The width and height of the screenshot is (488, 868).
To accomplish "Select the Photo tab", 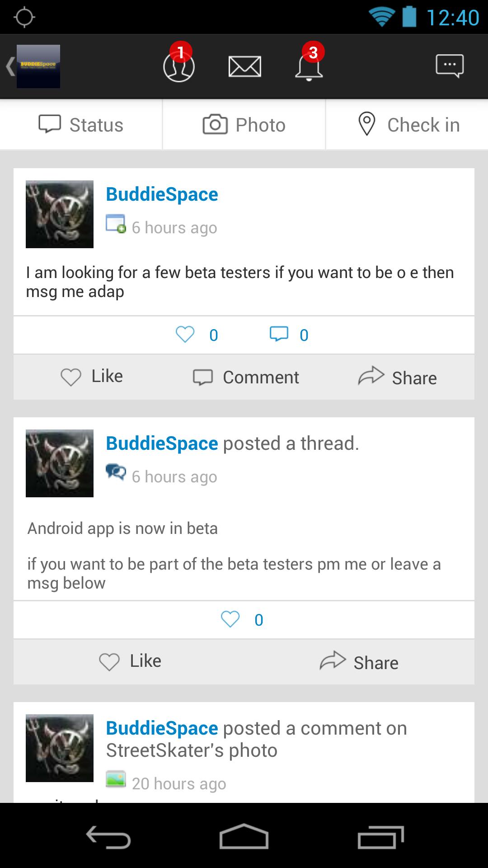I will (x=244, y=125).
